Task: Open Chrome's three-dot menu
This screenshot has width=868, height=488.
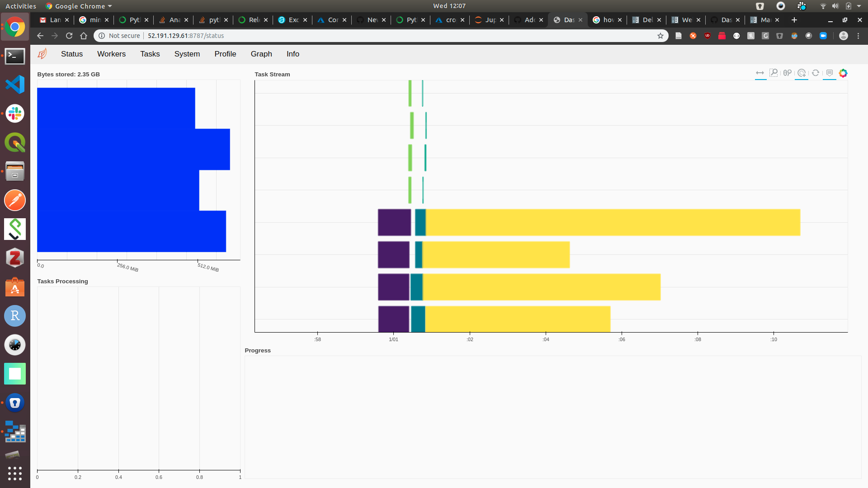Action: (x=858, y=36)
